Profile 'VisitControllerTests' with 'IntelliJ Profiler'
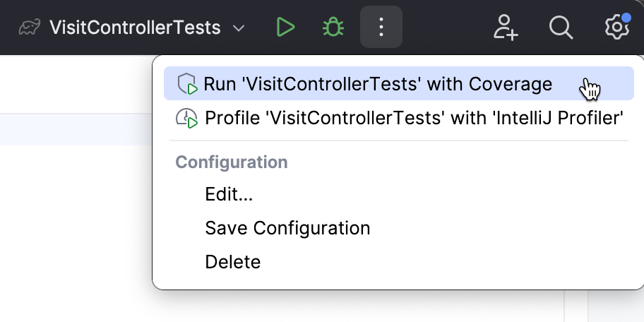The image size is (644, 322). [x=414, y=118]
